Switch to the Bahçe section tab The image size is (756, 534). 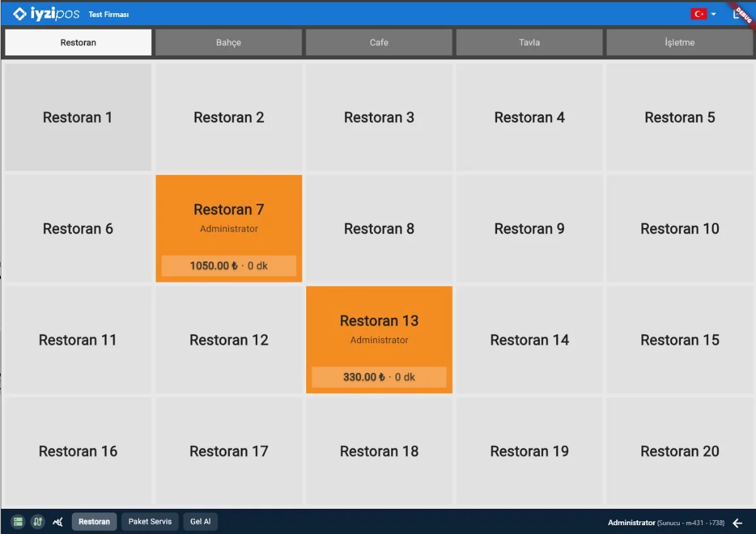pyautogui.click(x=229, y=43)
